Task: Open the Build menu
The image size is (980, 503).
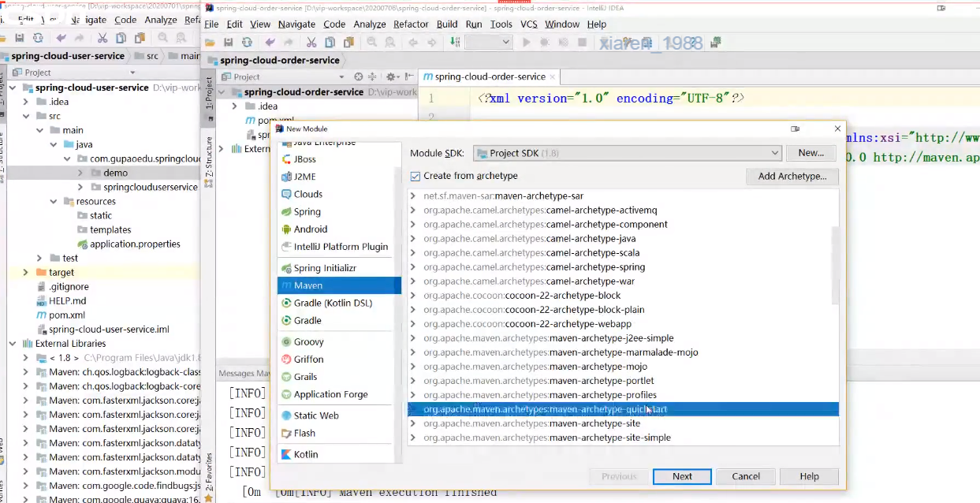Action: (447, 24)
